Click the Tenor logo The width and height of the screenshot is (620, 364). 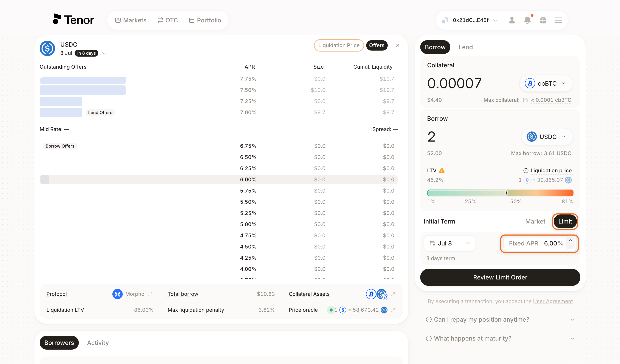pos(73,20)
